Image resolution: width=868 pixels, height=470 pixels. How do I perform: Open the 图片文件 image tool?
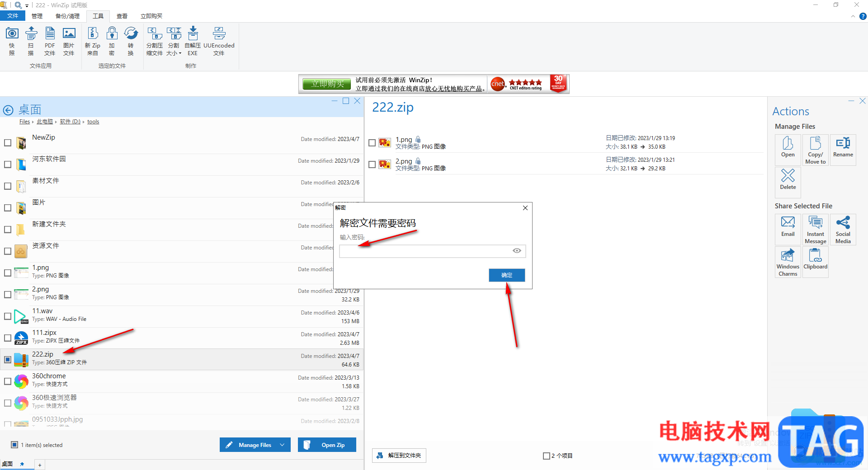pos(69,41)
